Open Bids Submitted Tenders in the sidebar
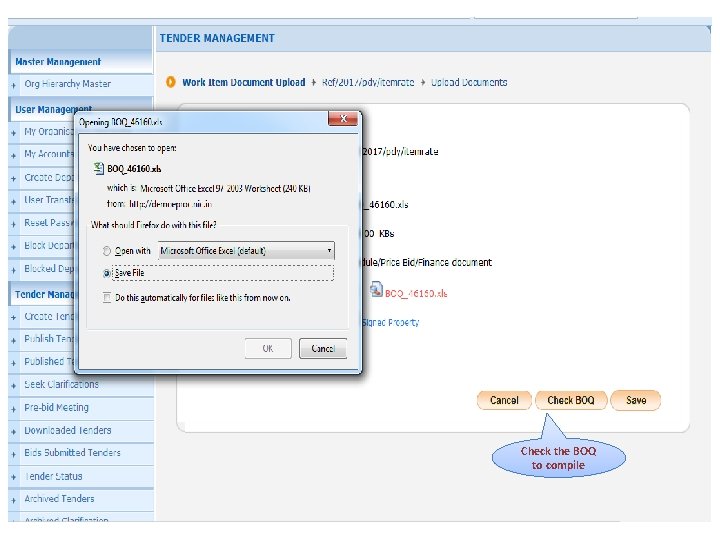Image resolution: width=720 pixels, height=540 pixels. pyautogui.click(x=73, y=453)
